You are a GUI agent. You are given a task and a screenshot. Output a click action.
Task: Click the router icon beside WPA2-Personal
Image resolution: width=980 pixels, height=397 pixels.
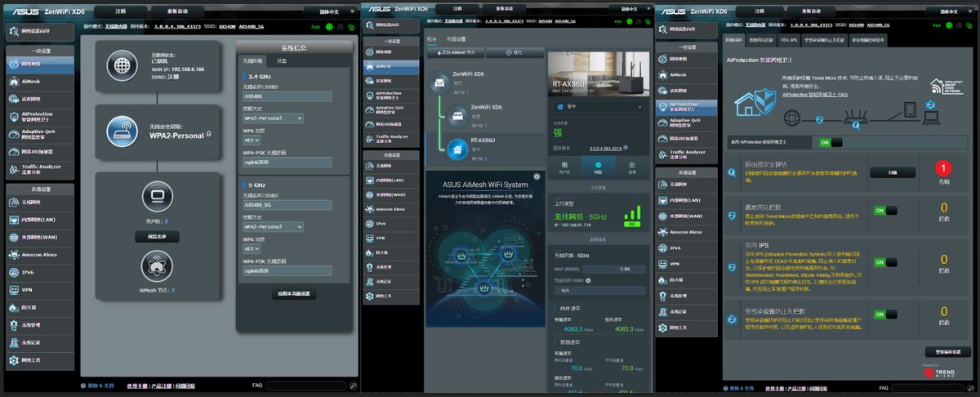123,131
